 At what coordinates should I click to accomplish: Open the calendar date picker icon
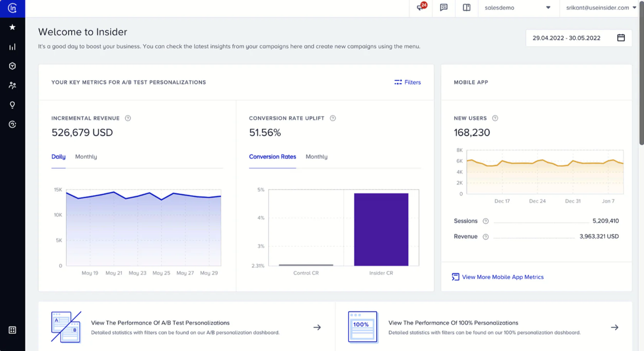(621, 38)
